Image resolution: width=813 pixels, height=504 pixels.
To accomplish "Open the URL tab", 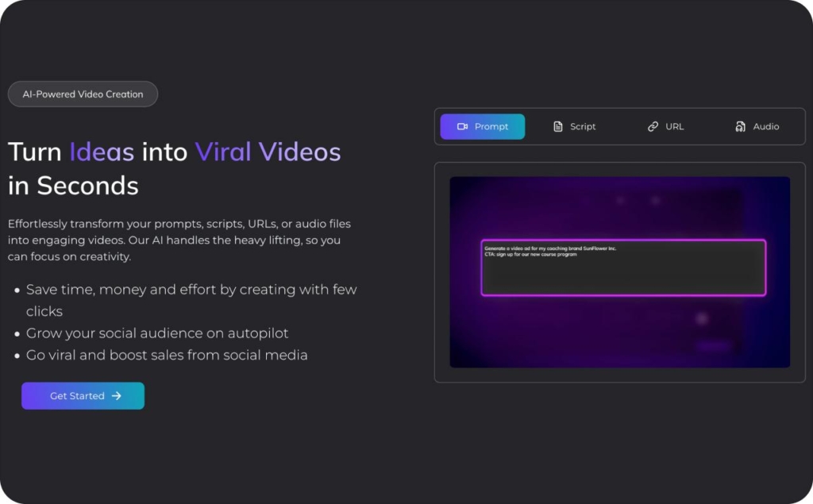I will coord(667,126).
